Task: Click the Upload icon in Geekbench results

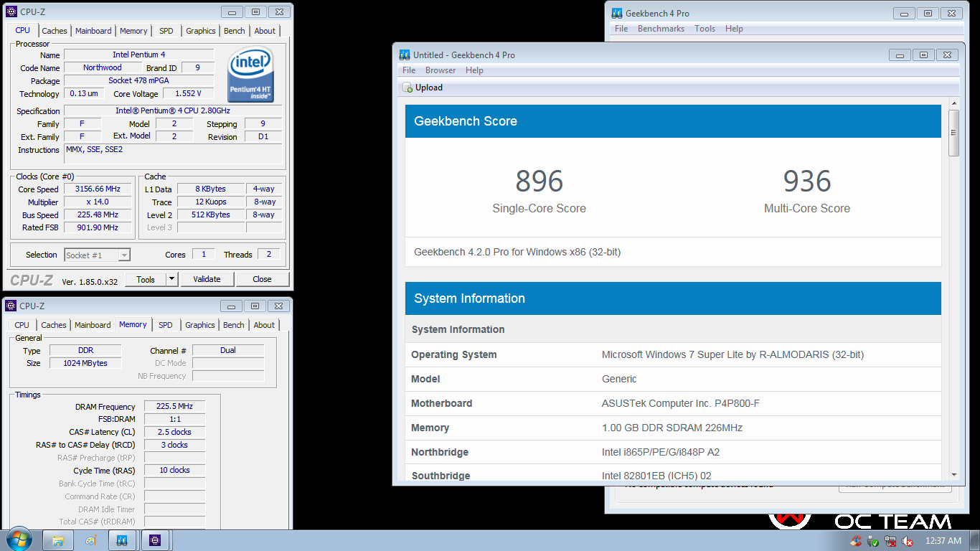Action: click(x=407, y=88)
